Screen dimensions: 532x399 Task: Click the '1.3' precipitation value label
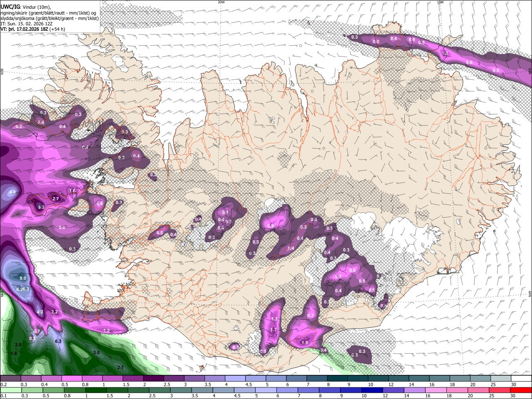[274, 319]
